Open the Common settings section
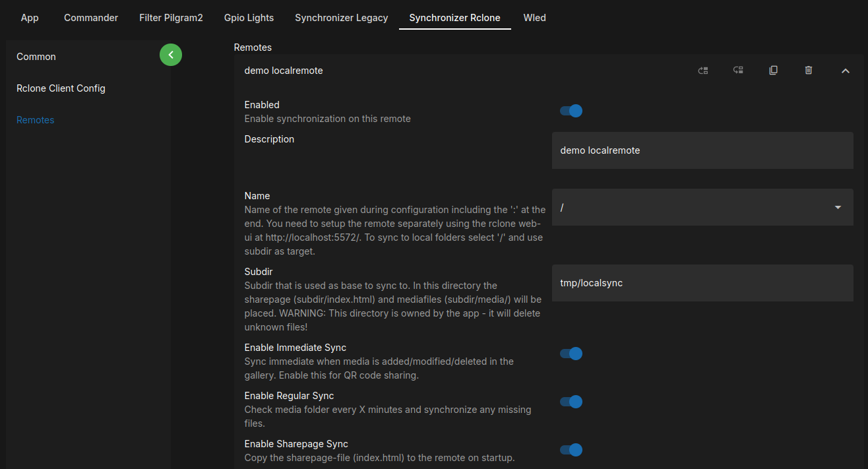Screen dimensions: 868x469 (x=36, y=57)
